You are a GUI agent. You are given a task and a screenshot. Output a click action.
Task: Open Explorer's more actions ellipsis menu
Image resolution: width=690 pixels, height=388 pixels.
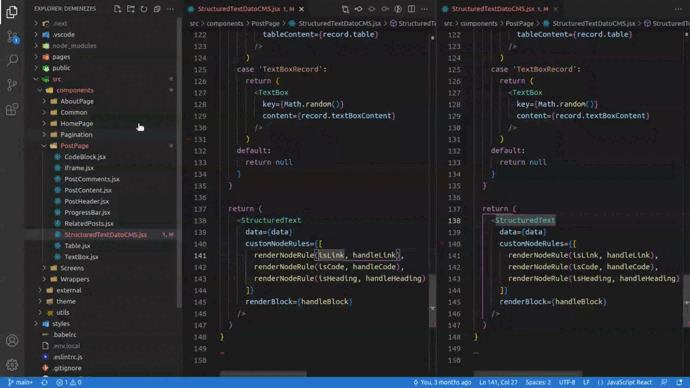[170, 9]
